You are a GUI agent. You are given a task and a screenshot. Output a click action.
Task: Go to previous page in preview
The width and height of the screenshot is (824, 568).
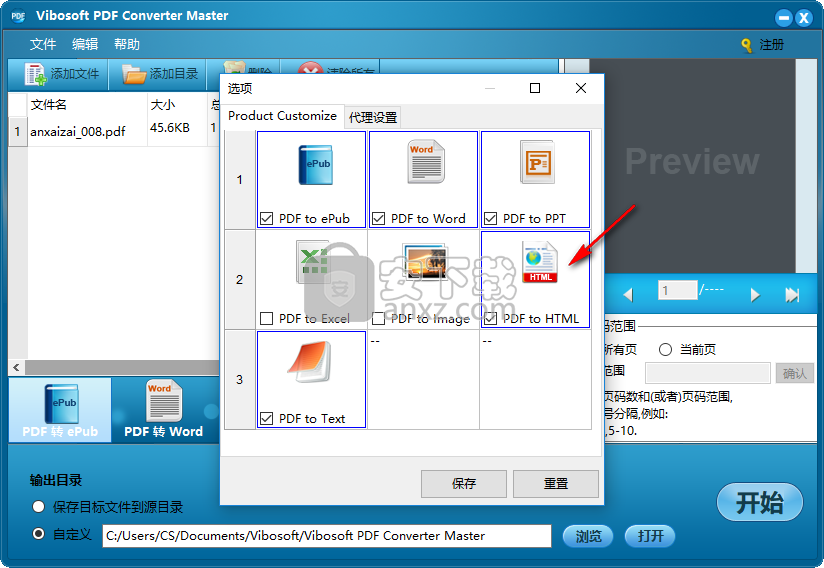click(x=627, y=295)
